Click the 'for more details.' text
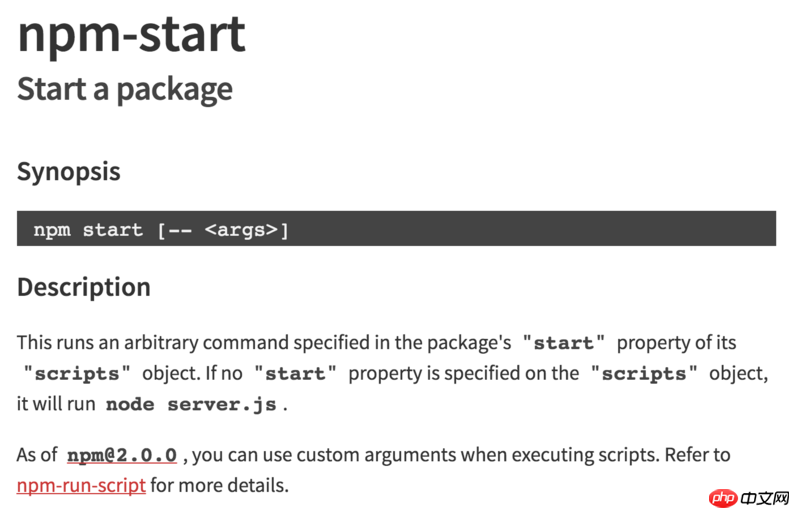Viewport: 800px width, 518px height. click(x=219, y=486)
